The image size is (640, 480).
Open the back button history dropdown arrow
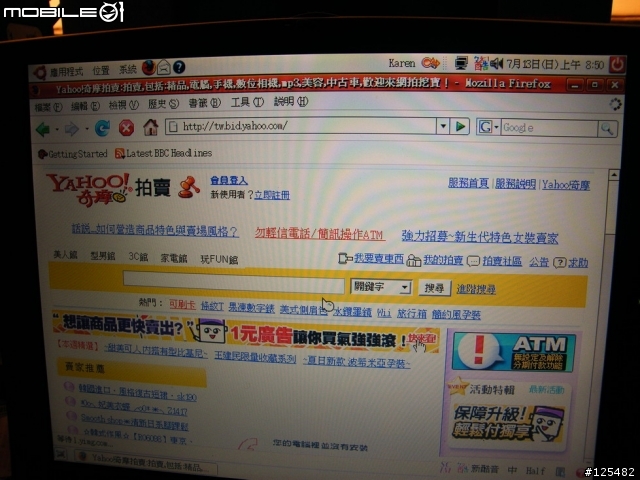point(57,129)
